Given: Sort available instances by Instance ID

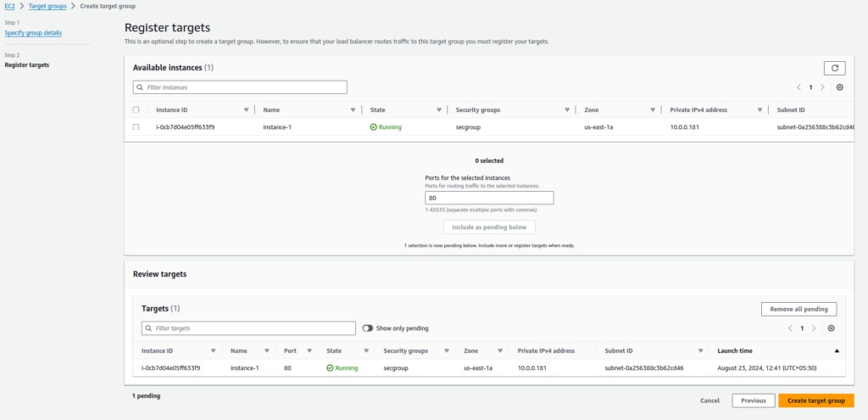Looking at the screenshot, I should click(x=246, y=109).
